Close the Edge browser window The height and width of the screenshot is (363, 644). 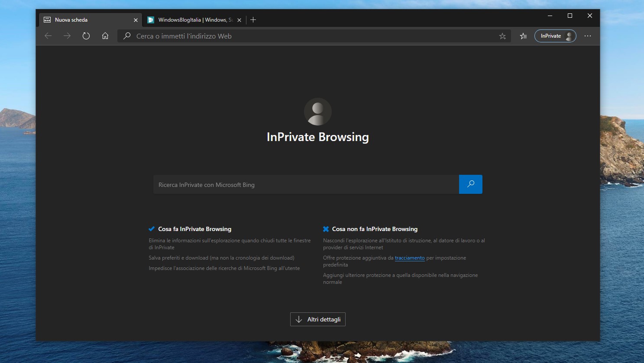590,16
